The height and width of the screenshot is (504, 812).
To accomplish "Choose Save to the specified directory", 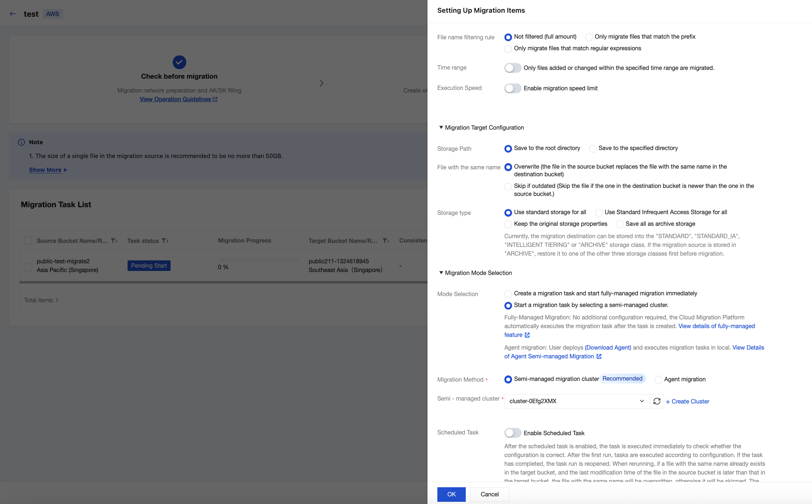I will coord(593,149).
